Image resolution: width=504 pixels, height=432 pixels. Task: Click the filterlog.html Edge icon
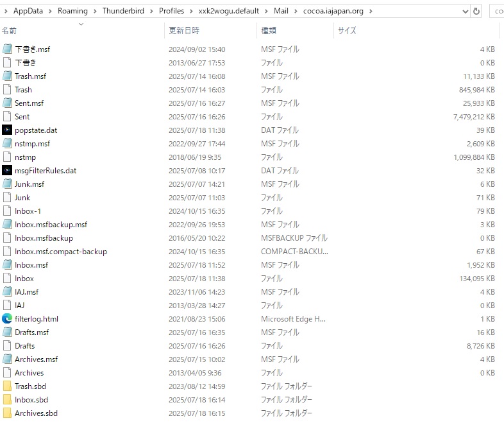7,319
